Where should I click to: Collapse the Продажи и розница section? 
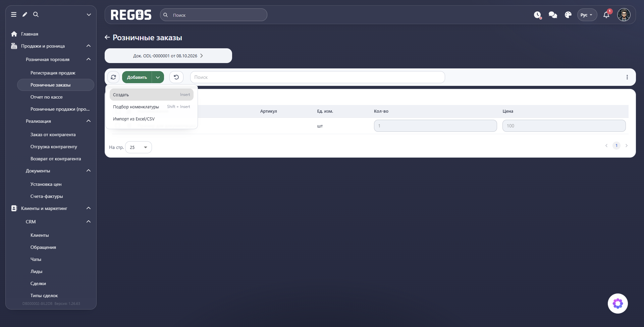pyautogui.click(x=89, y=46)
